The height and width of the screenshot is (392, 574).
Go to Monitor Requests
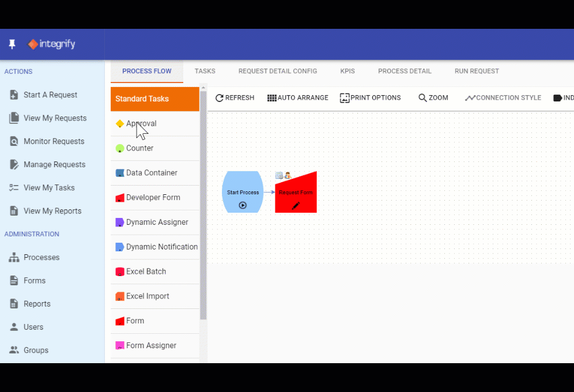pyautogui.click(x=54, y=141)
